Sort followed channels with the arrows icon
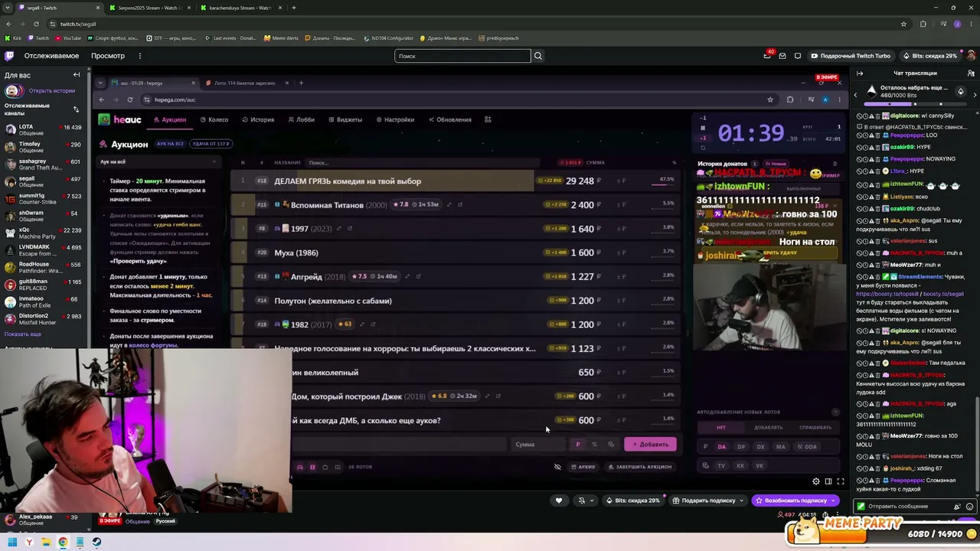Viewport: 980px width, 551px height. [75, 109]
